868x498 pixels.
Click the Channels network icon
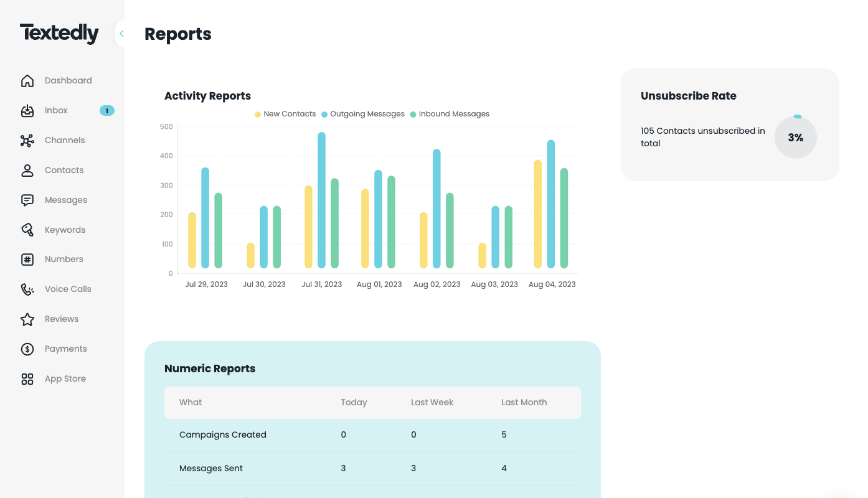tap(27, 141)
